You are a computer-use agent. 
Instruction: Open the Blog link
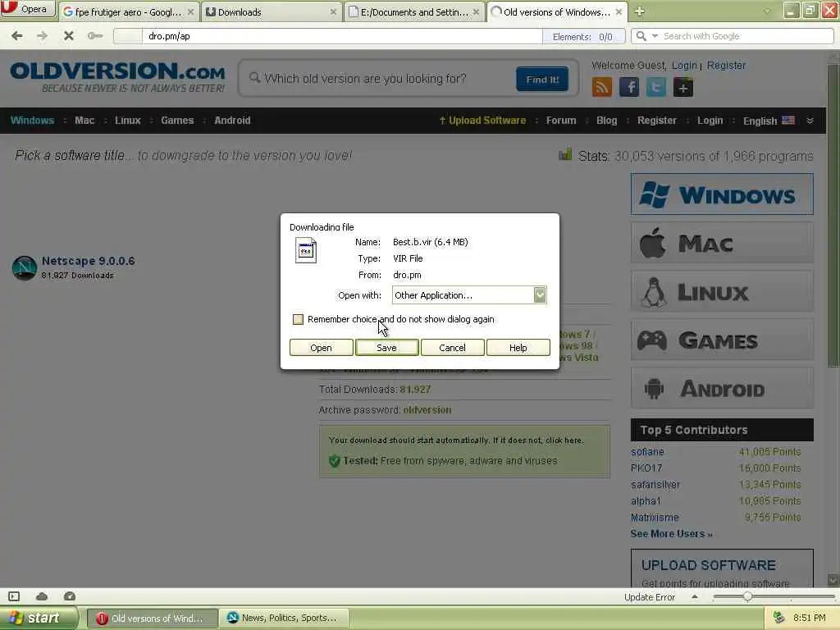(606, 121)
